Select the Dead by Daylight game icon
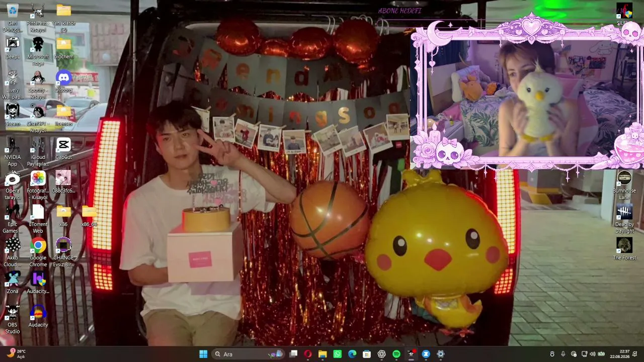 pyautogui.click(x=624, y=219)
